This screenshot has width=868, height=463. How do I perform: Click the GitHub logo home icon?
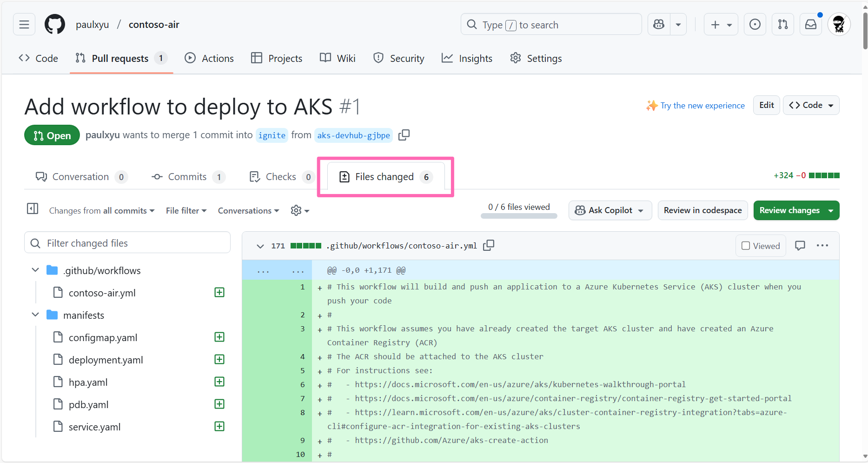pyautogui.click(x=54, y=24)
